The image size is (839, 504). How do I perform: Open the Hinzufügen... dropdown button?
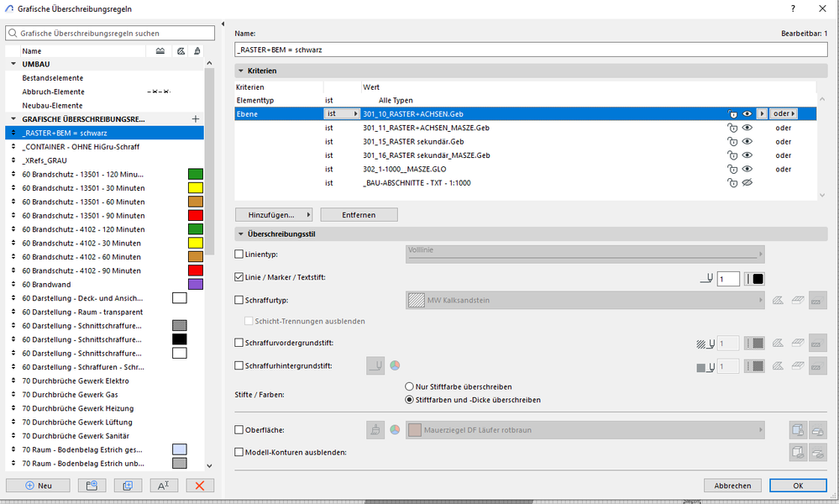pos(274,214)
